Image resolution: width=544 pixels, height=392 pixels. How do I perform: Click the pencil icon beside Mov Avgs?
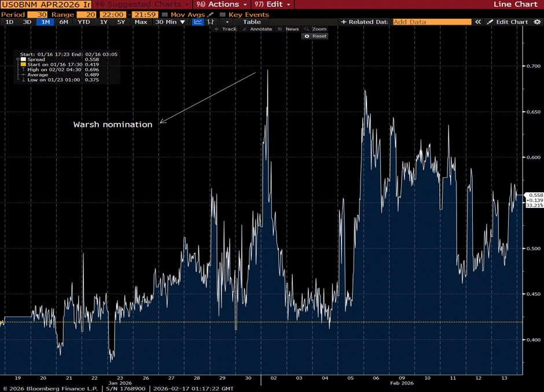coord(211,14)
